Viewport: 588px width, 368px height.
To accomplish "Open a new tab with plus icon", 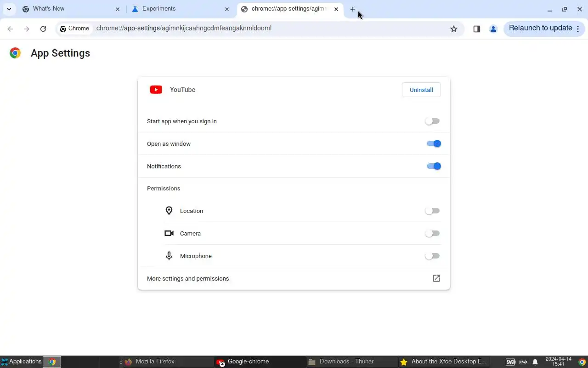I will click(x=353, y=9).
